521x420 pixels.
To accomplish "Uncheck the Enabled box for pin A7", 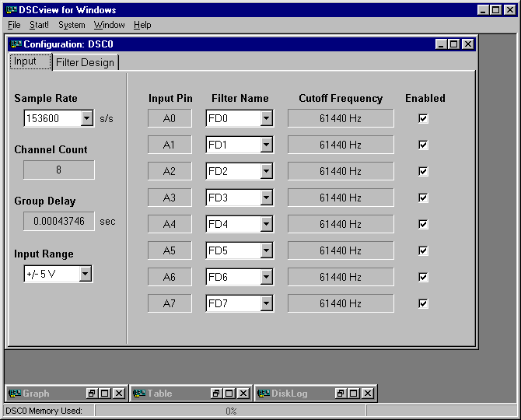I will pos(423,303).
